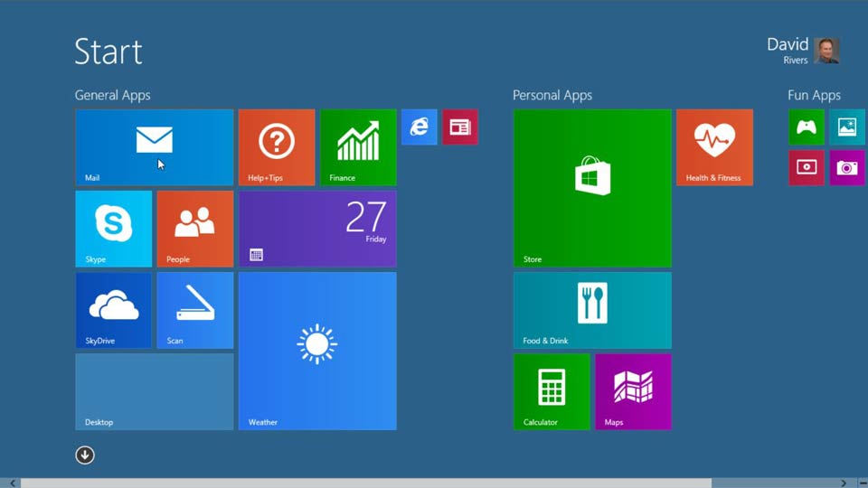Launch Skype from its tile
Image resolution: width=868 pixels, height=488 pixels.
pos(114,229)
